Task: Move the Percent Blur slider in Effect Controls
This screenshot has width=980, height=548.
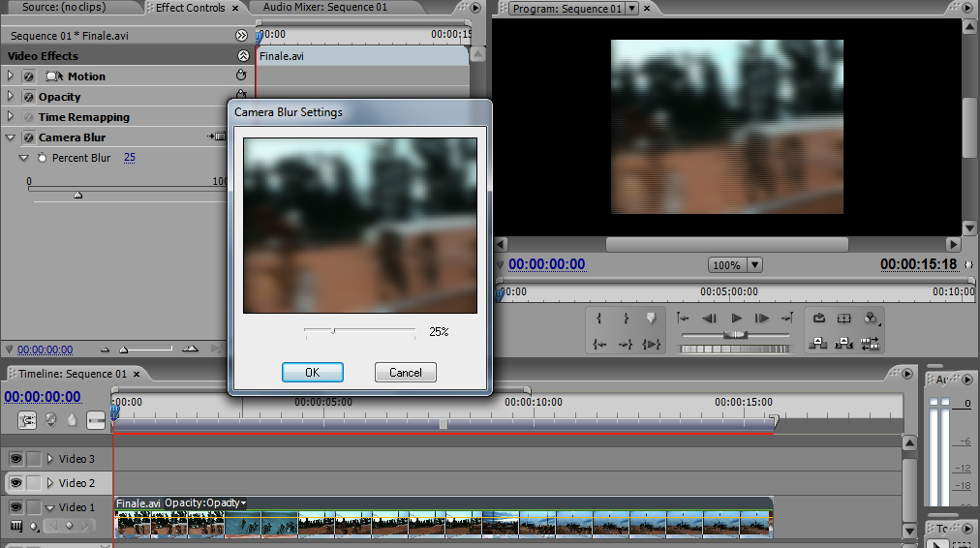Action: point(78,195)
